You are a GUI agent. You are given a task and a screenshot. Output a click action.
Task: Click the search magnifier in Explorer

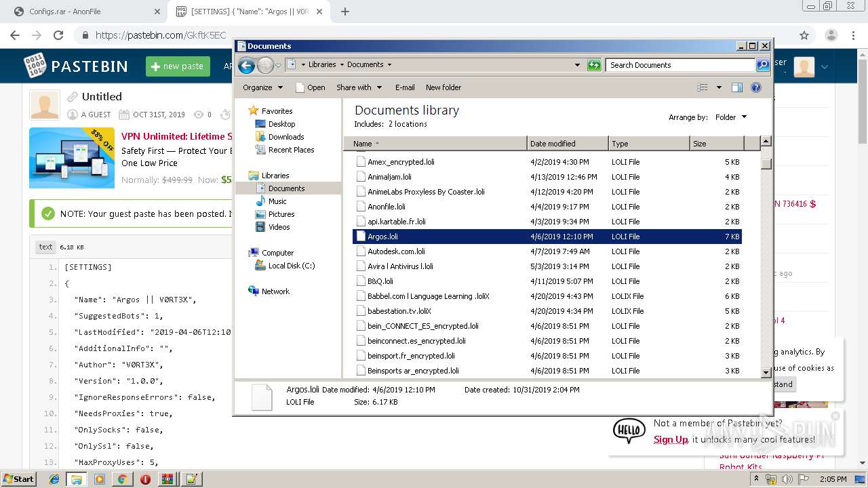tap(763, 65)
